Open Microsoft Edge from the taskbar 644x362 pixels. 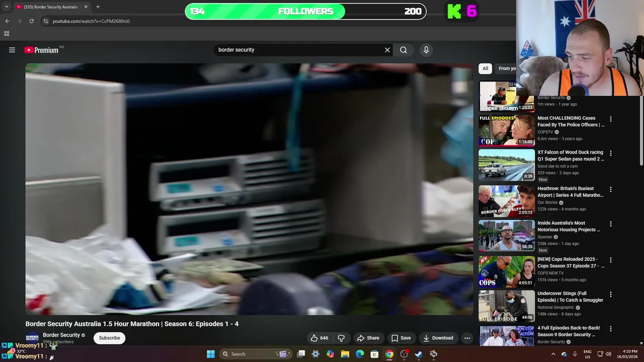(360, 354)
